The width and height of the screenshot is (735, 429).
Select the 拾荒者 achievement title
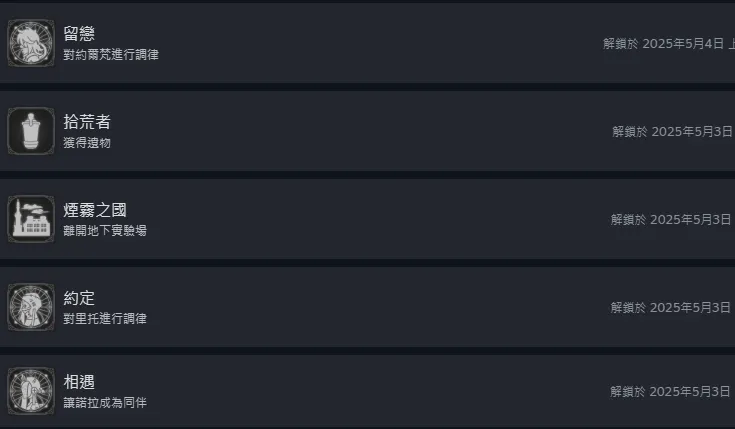coord(87,122)
